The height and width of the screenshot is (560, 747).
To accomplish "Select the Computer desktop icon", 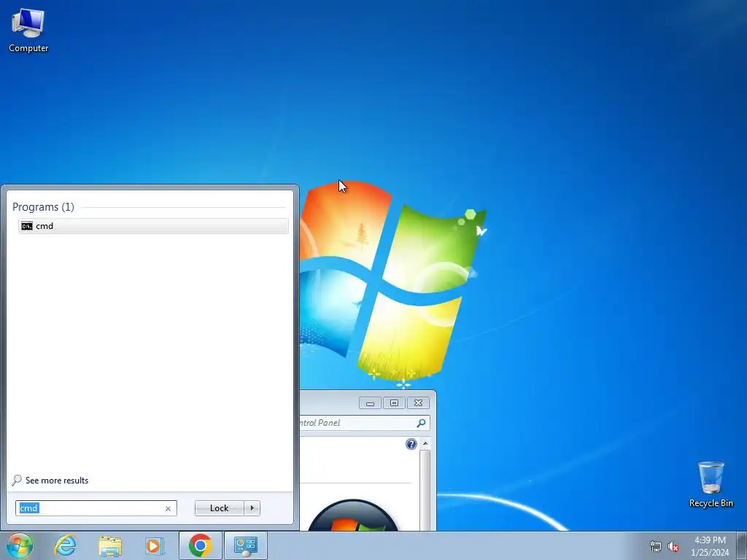I will click(x=28, y=31).
